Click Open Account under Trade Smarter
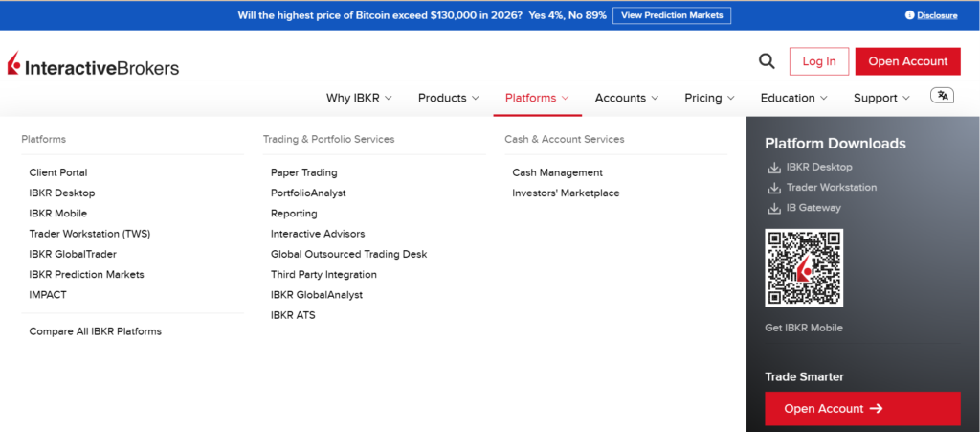This screenshot has height=432, width=980. coord(862,409)
